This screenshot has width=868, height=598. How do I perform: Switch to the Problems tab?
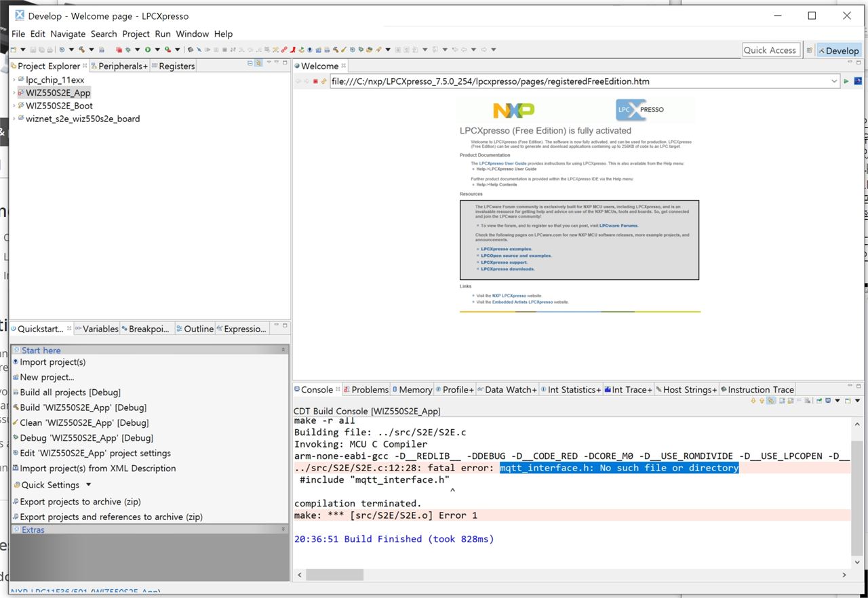[x=366, y=390]
